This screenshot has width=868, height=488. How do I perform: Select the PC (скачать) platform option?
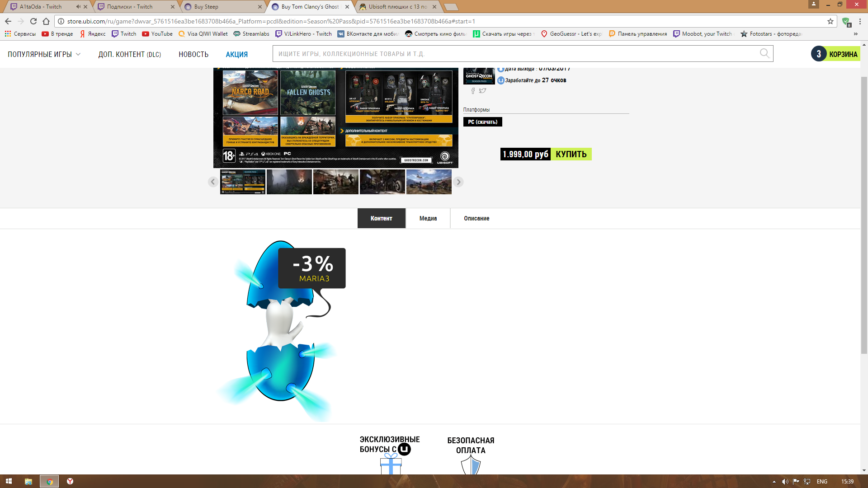tap(483, 122)
